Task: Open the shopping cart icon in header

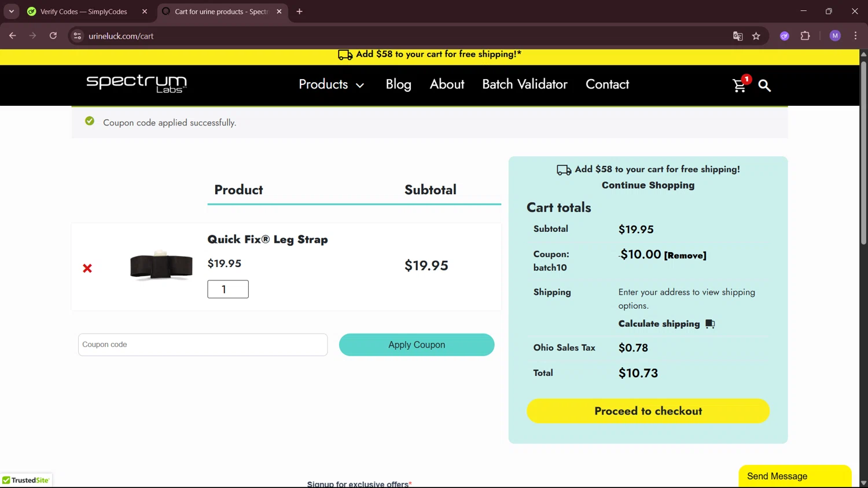Action: [x=740, y=86]
